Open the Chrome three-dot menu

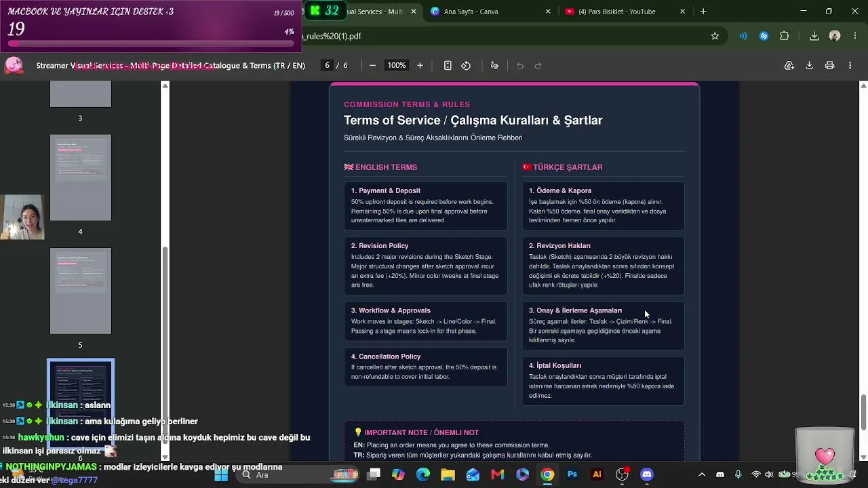(854, 36)
